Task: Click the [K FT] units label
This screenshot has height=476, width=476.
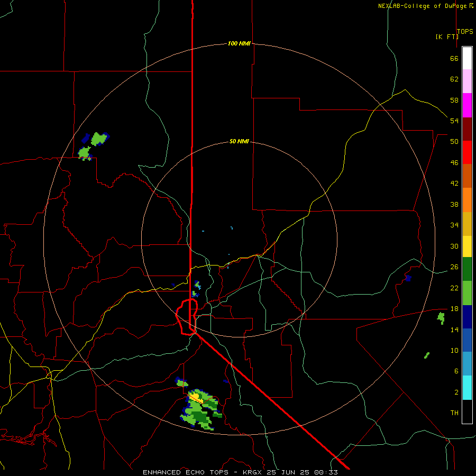Action: (x=447, y=36)
